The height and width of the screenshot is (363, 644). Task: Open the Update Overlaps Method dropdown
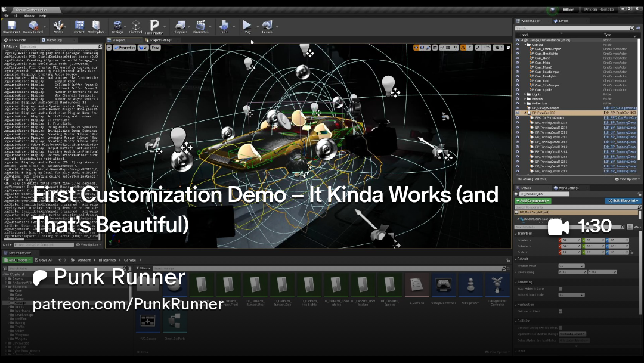(x=572, y=334)
